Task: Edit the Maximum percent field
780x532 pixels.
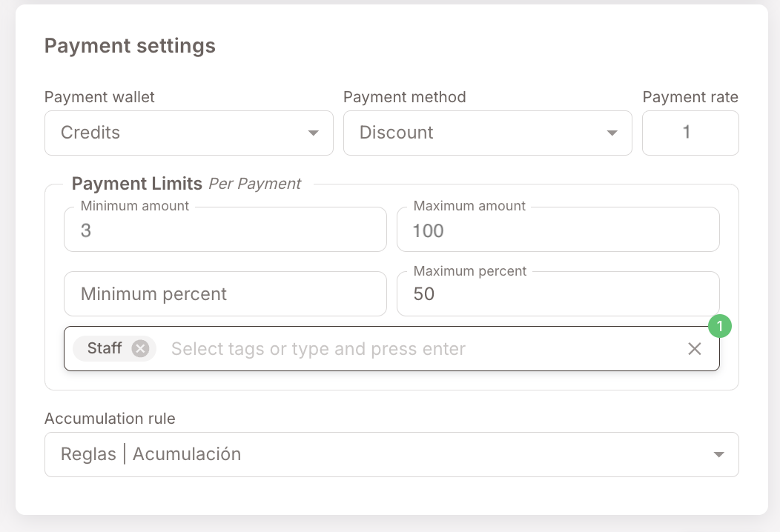Action: [x=558, y=294]
